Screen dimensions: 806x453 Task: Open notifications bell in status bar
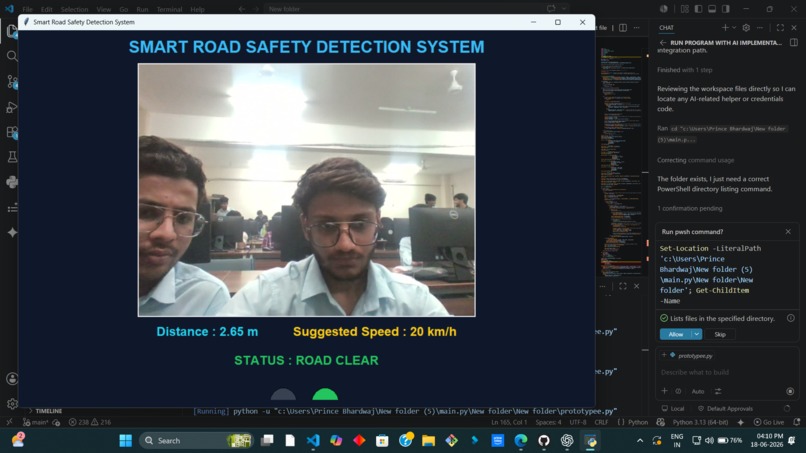tap(797, 422)
